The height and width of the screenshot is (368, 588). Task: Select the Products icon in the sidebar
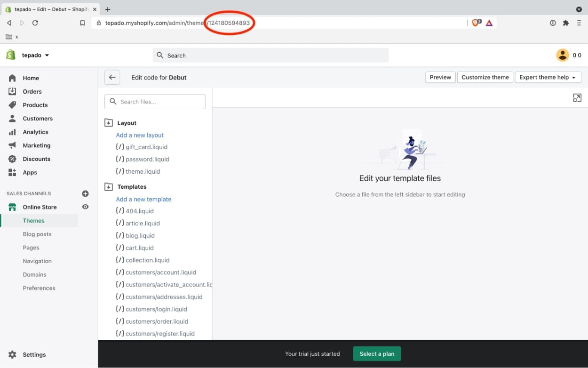click(x=13, y=104)
